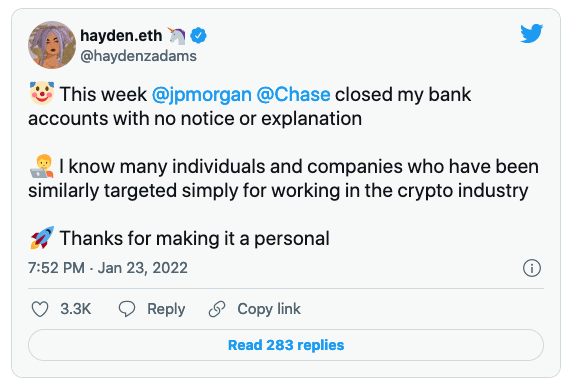The height and width of the screenshot is (388, 571).
Task: Open hayden.eth profile avatar
Action: point(52,45)
